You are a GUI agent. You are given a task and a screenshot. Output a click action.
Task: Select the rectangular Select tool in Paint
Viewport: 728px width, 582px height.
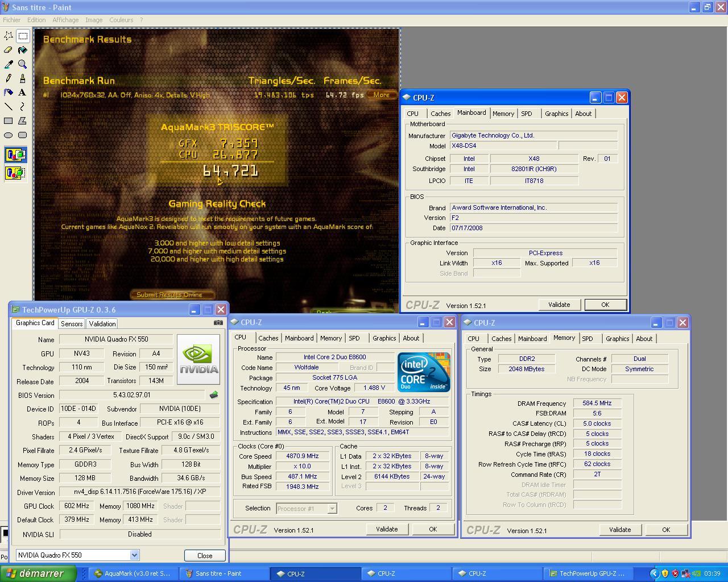pyautogui.click(x=23, y=36)
